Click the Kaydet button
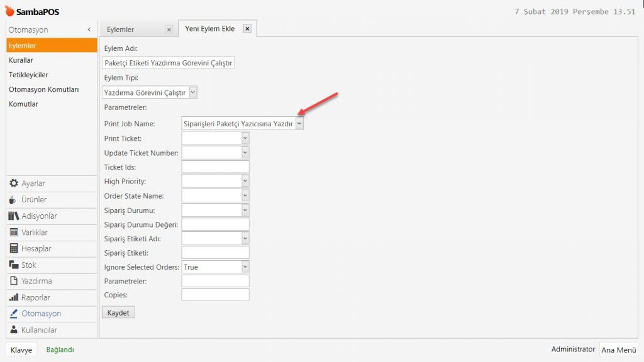 [118, 312]
